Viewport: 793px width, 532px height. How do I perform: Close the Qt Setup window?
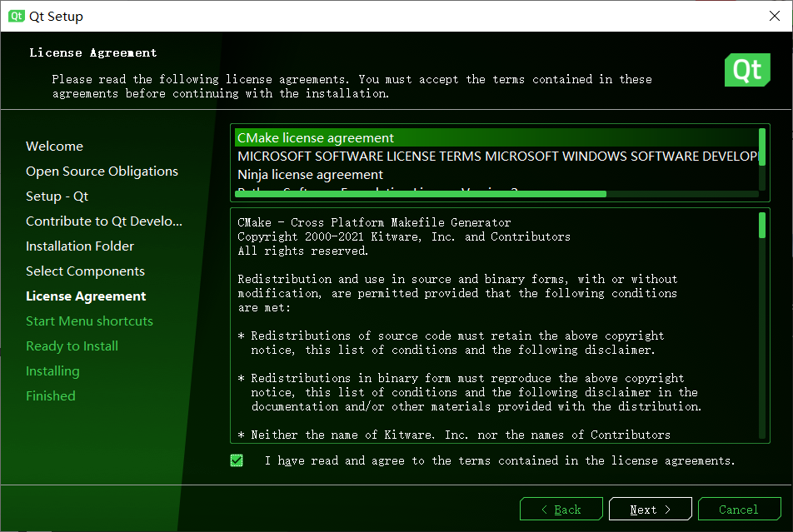tap(775, 16)
